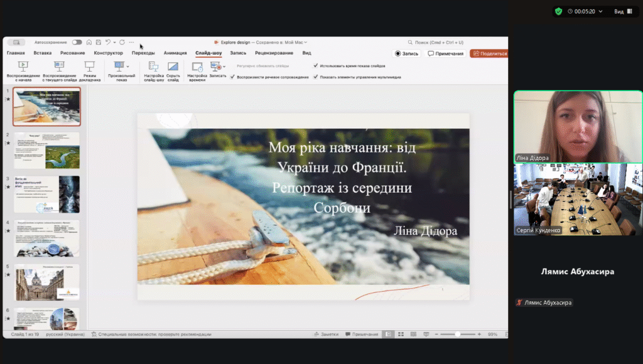
Task: Expand Произвольный показ dropdown arrow
Action: 128,67
